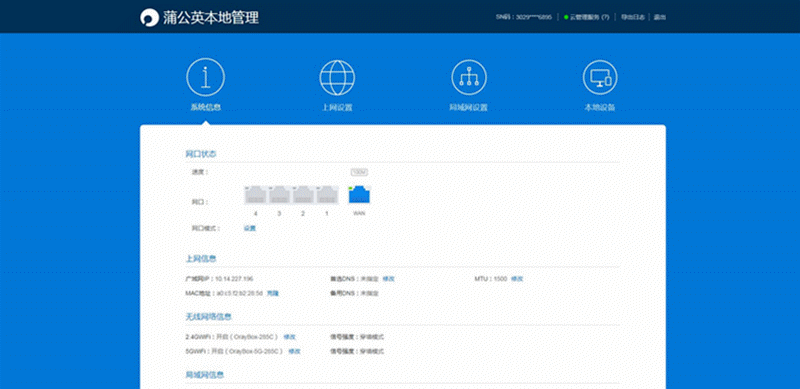Open the 系统信息 section icon

click(x=206, y=77)
